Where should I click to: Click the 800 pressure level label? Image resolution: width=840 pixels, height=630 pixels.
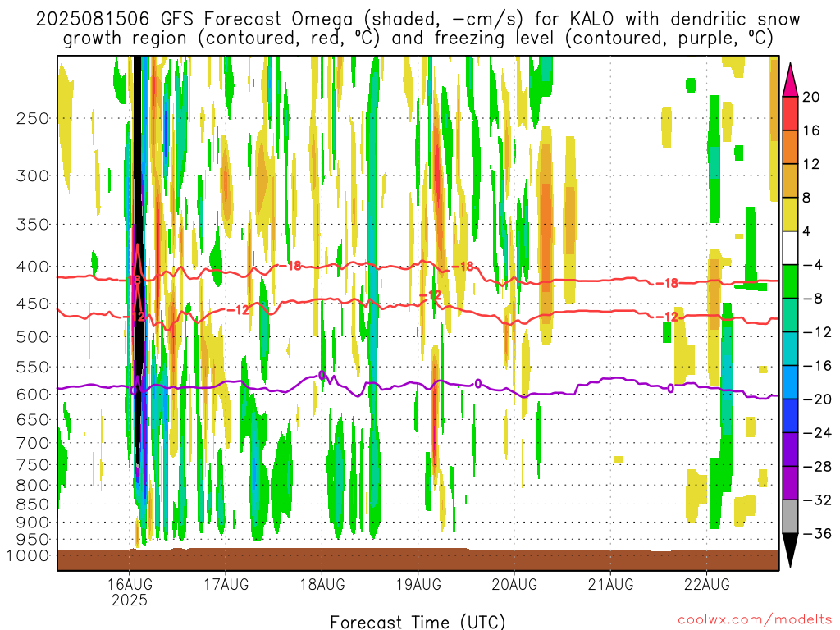click(33, 486)
